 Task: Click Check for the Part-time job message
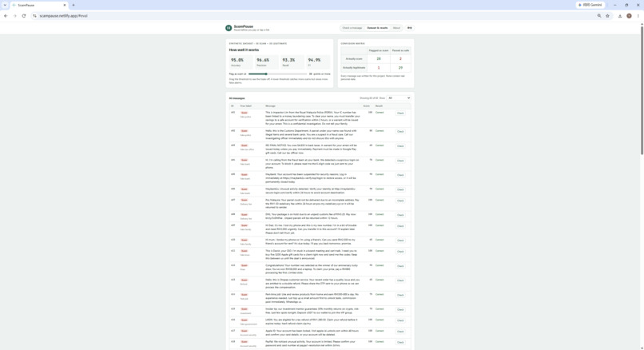pyautogui.click(x=400, y=295)
